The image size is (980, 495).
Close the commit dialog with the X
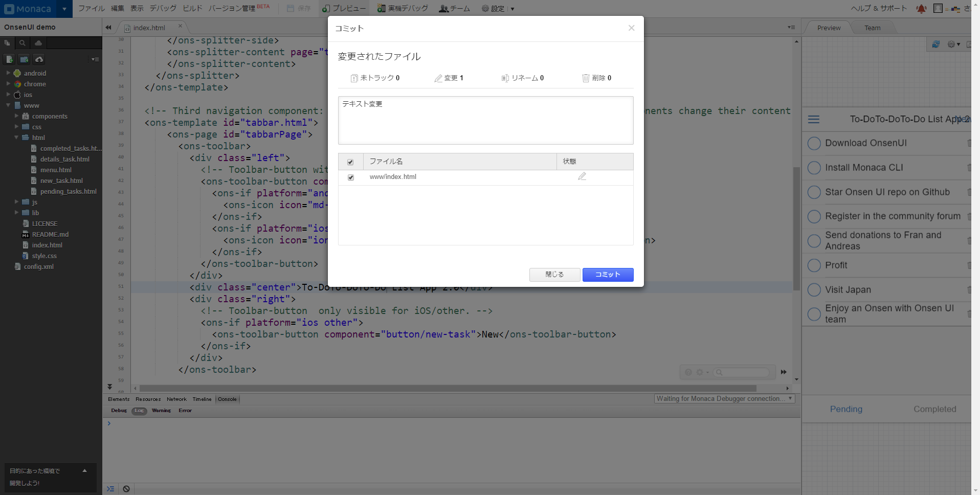click(x=631, y=28)
